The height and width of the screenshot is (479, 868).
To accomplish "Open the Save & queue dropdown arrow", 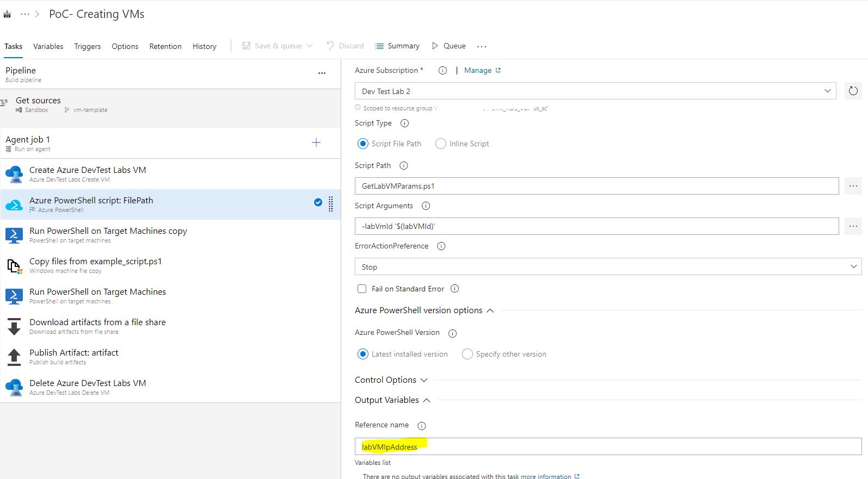I will [x=310, y=46].
